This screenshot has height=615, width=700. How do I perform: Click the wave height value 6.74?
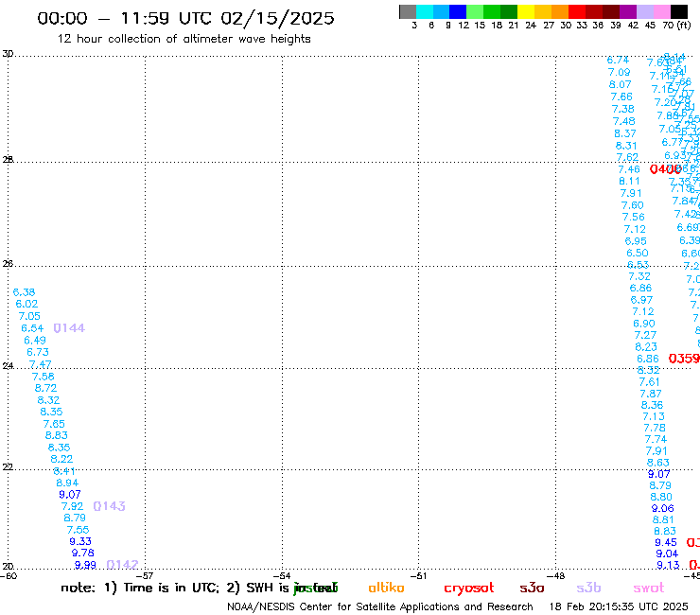pyautogui.click(x=619, y=61)
